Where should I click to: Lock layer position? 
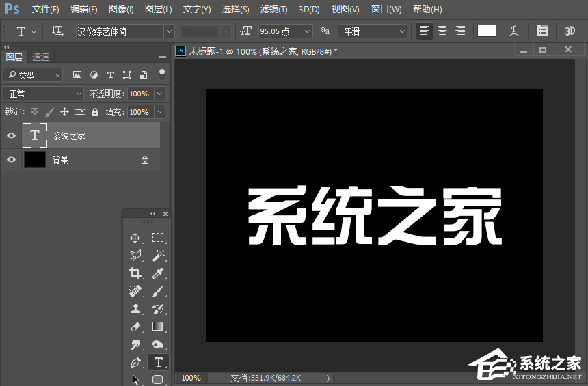tap(64, 111)
